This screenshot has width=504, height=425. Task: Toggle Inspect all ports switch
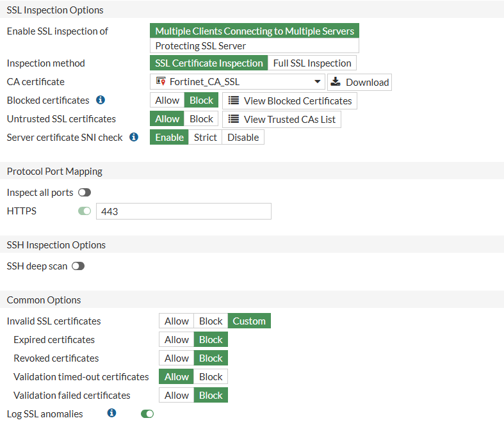click(85, 193)
